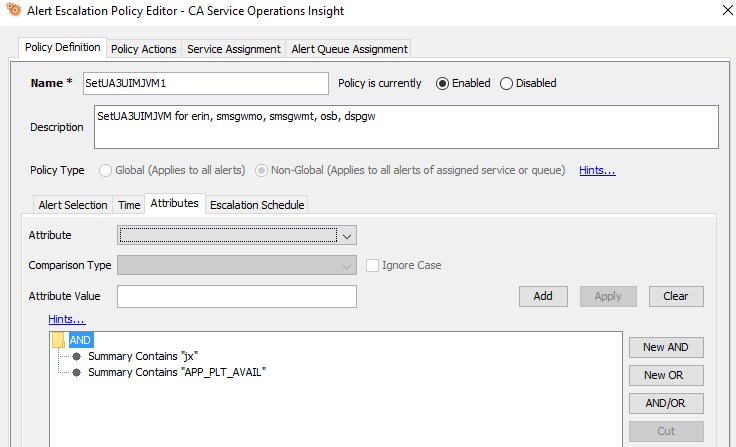This screenshot has width=736, height=447.
Task: Open the Escalation Schedule sub-tab
Action: [257, 205]
